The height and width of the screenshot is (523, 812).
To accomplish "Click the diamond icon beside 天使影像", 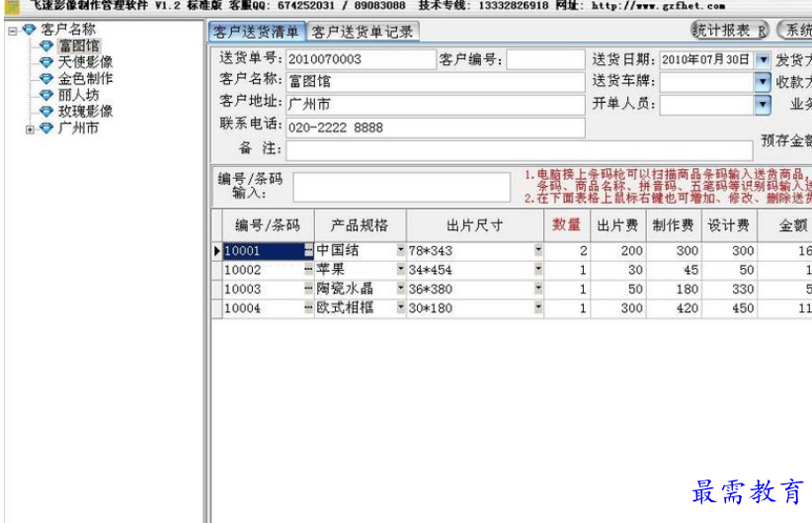I will [46, 62].
